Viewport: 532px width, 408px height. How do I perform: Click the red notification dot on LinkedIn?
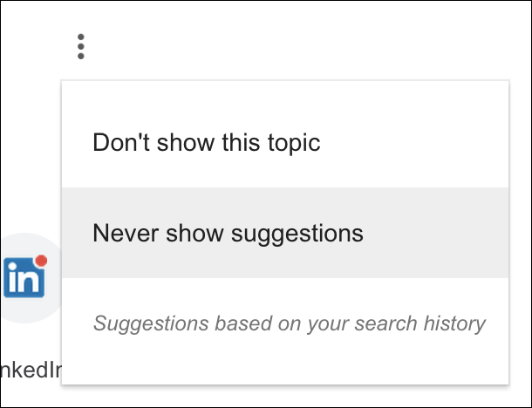pyautogui.click(x=41, y=261)
